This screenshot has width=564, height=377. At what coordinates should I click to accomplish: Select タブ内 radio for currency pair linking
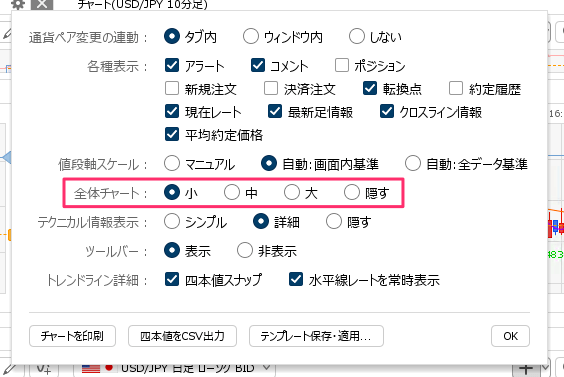(172, 36)
